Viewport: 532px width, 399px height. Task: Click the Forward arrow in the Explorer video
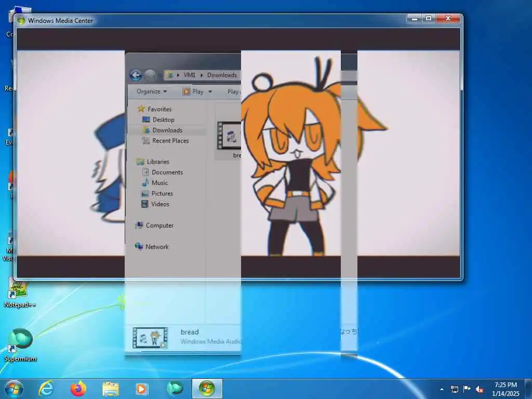coord(150,75)
